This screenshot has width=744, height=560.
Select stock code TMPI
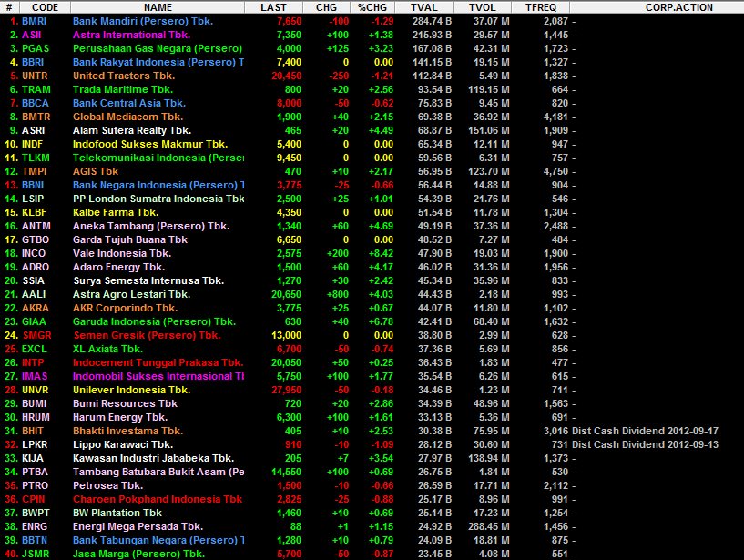(35, 172)
